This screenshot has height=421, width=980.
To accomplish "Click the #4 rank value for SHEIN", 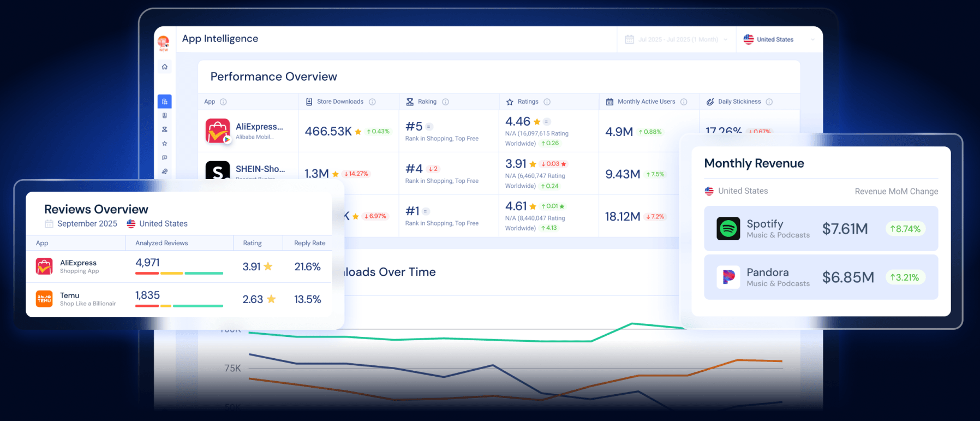I will point(414,169).
